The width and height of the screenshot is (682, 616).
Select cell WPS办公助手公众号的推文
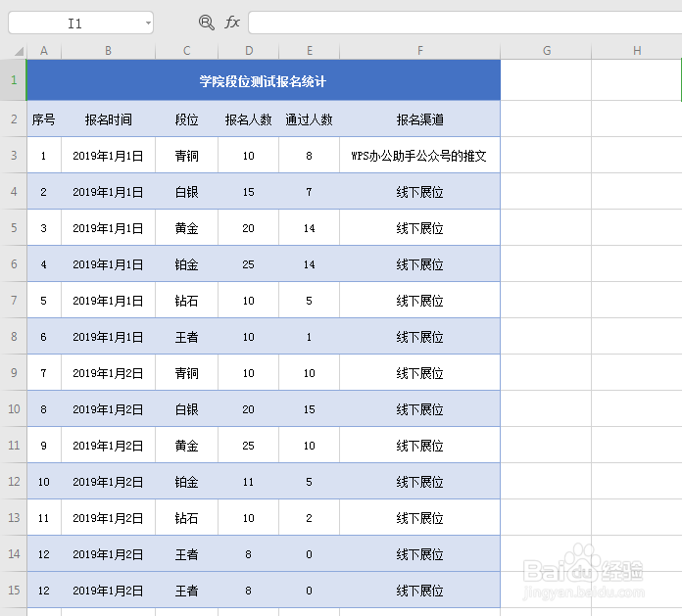(420, 155)
